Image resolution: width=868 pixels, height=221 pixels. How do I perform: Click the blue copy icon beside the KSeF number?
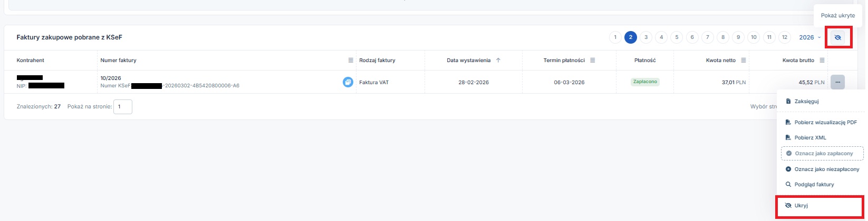coord(348,82)
